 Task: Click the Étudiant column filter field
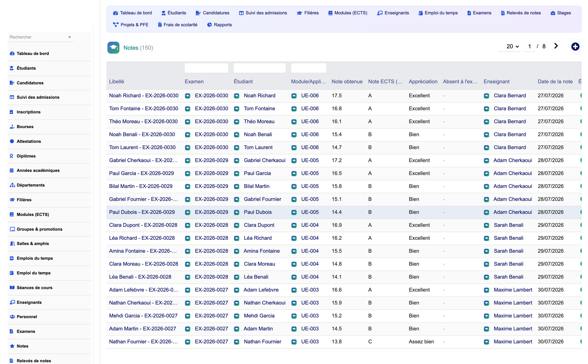pyautogui.click(x=260, y=68)
